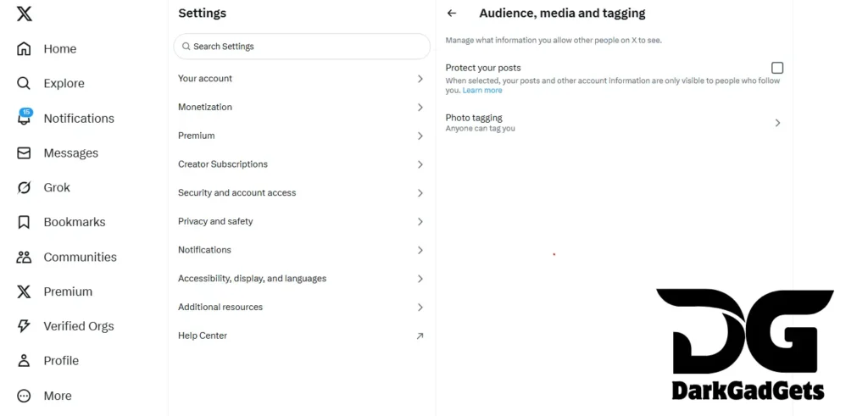This screenshot has height=416, width=868.
Task: Open the Verified Orgs lightning icon
Action: tap(24, 326)
